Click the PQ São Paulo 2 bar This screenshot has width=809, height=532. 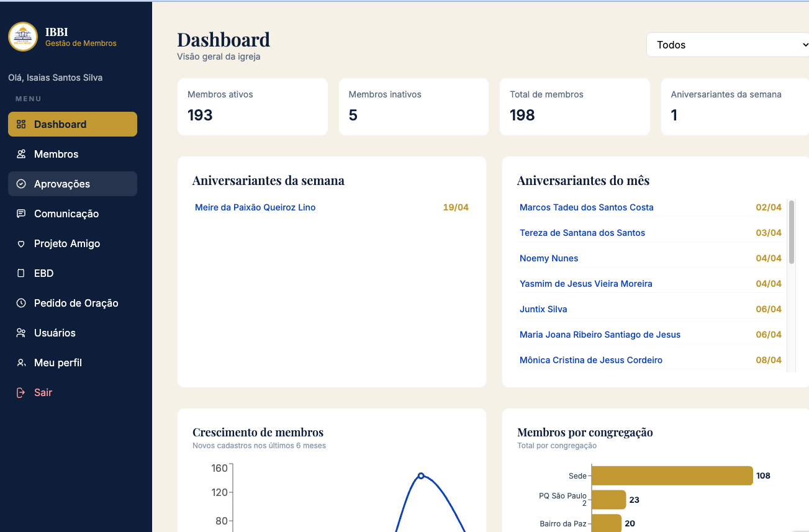(x=609, y=500)
